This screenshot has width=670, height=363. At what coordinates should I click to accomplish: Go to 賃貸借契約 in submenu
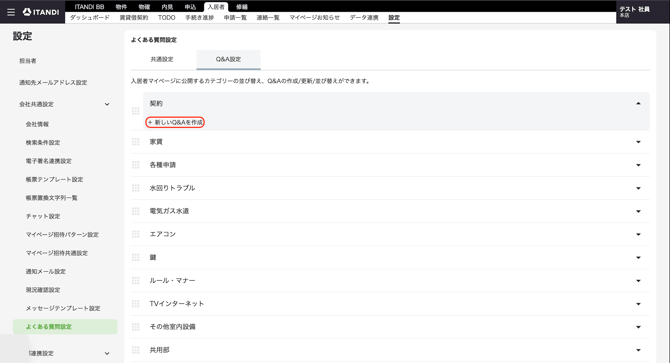click(134, 18)
